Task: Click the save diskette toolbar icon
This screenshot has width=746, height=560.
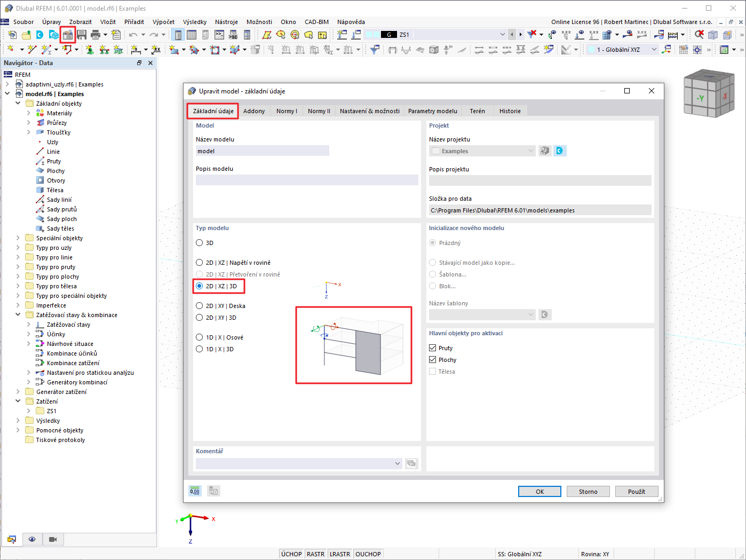Action: click(82, 35)
